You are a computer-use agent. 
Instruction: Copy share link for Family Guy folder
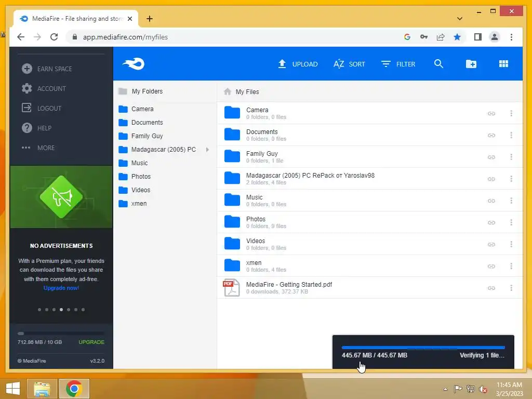point(491,157)
